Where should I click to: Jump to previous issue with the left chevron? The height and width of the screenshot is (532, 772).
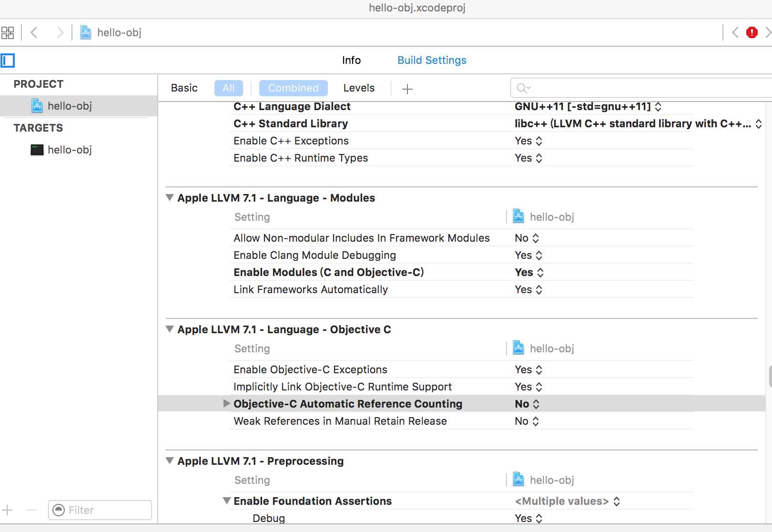coord(735,32)
